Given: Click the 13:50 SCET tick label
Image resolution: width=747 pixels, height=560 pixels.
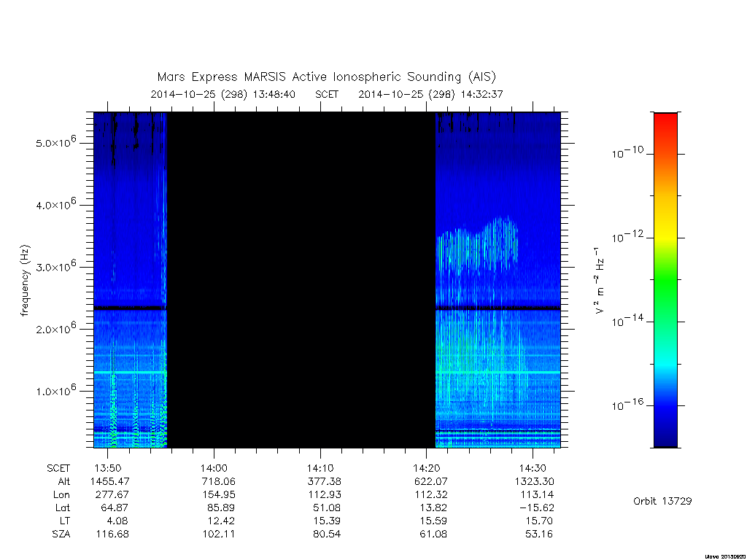Looking at the screenshot, I should click(108, 469).
